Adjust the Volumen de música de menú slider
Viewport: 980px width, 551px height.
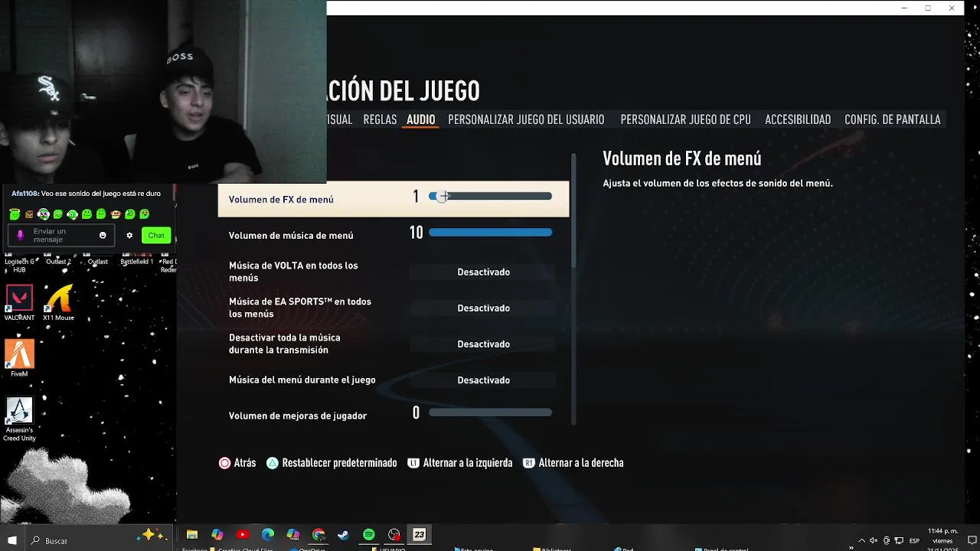490,232
